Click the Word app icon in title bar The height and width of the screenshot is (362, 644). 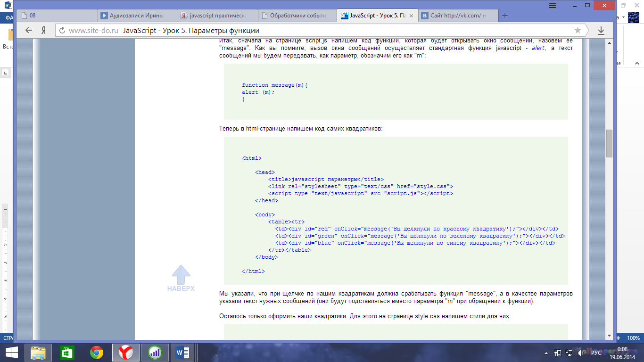(x=8, y=5)
